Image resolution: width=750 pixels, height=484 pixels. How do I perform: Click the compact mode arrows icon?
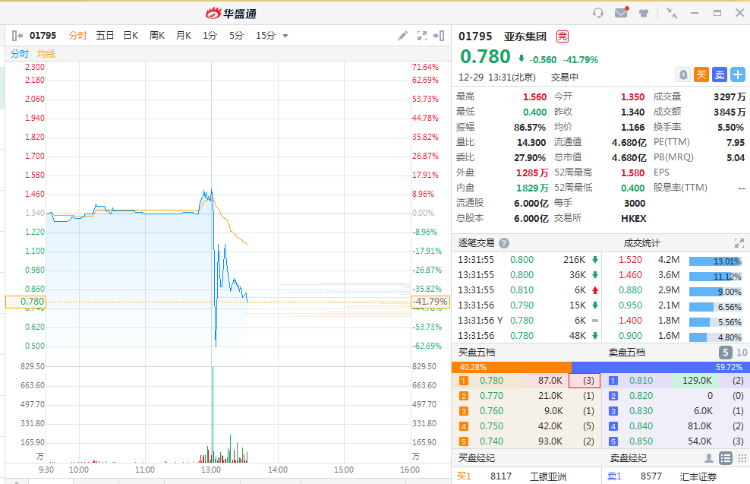[672, 13]
